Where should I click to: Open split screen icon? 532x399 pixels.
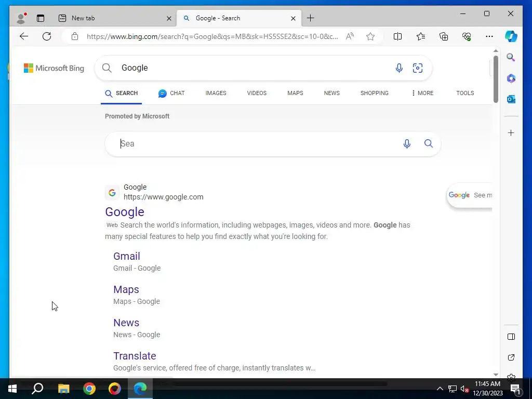point(397,36)
